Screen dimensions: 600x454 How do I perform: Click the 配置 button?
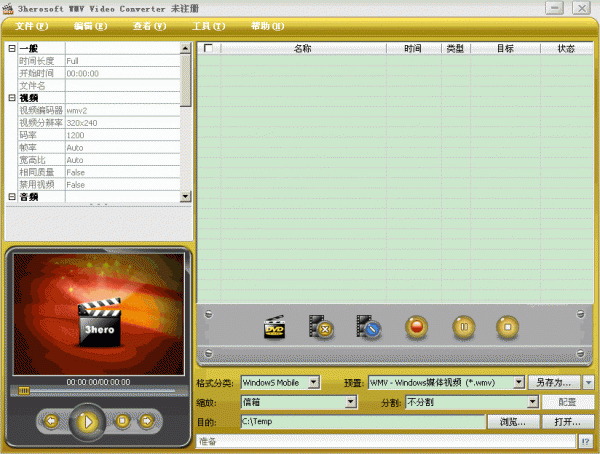[568, 402]
